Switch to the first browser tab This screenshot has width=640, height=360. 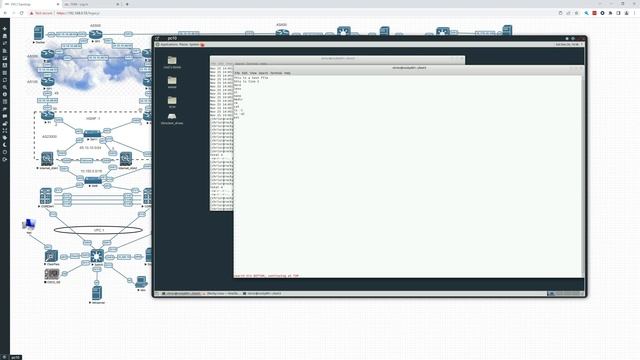(x=31, y=4)
